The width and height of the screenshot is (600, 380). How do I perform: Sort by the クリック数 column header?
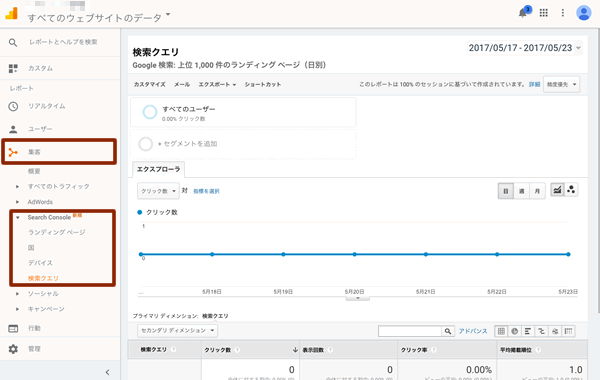coord(251,350)
